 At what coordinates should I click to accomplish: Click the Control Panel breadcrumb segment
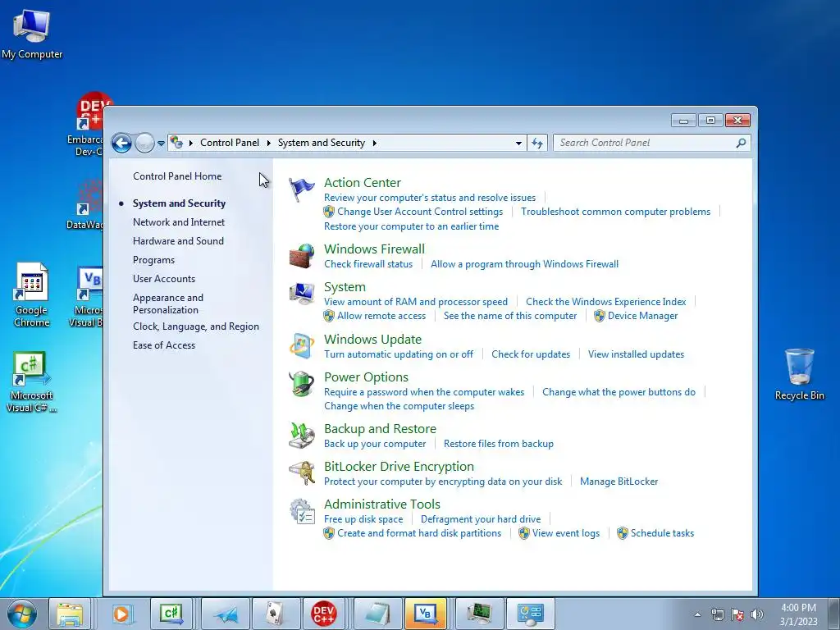tap(230, 143)
